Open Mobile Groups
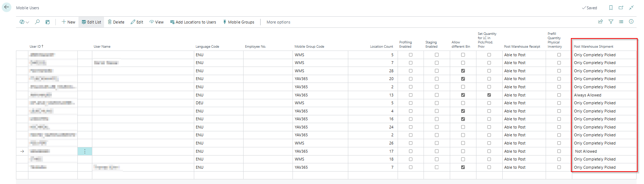 [239, 22]
